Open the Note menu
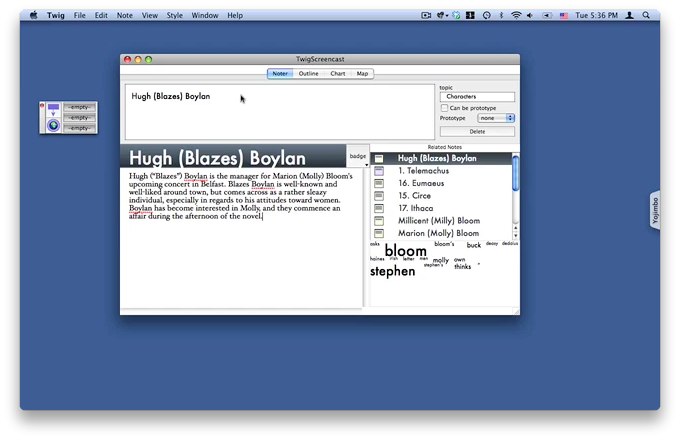 (124, 15)
